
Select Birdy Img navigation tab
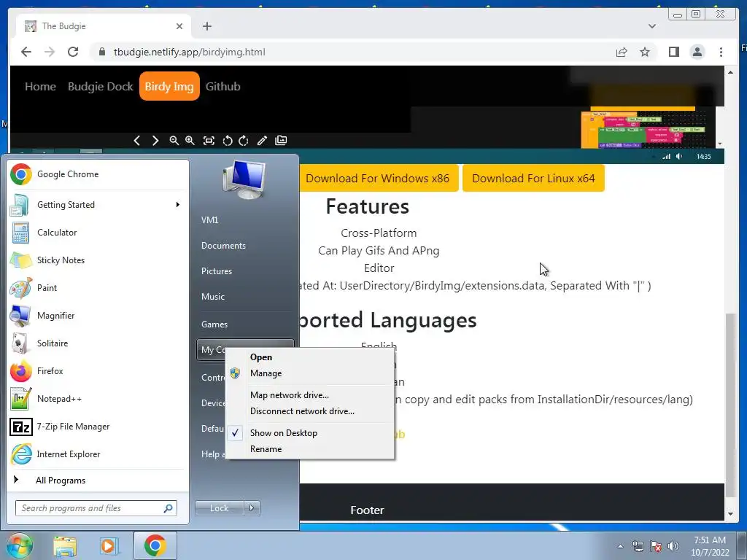pyautogui.click(x=169, y=87)
